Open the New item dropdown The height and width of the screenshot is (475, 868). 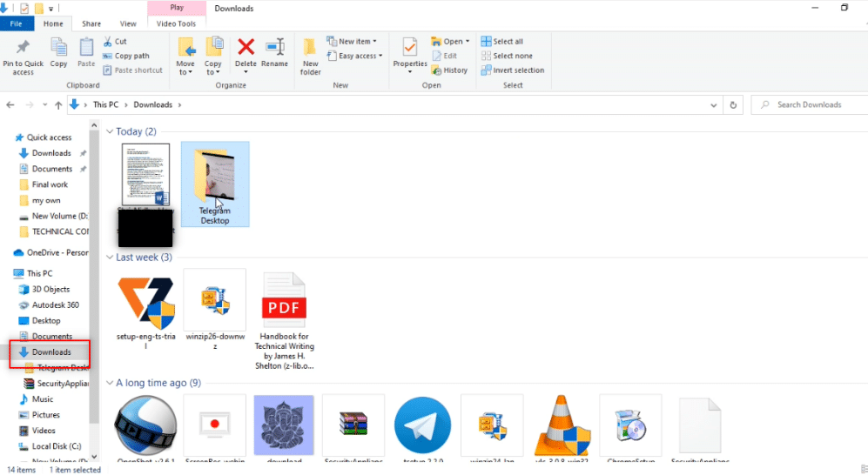coord(352,42)
